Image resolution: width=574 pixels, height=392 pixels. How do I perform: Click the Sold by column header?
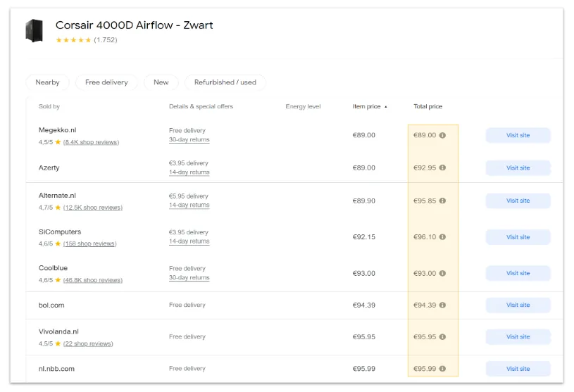[x=49, y=106]
